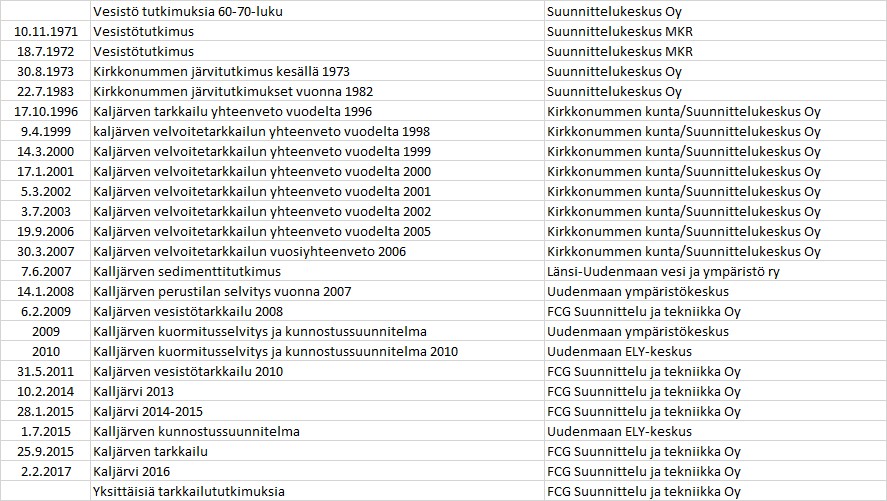Viewport: 887px width, 501px height.
Task: Click the year cell 2009
Action: (x=46, y=331)
